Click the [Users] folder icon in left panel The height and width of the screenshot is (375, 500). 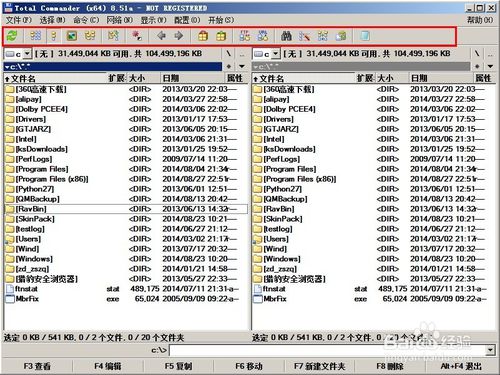point(10,239)
